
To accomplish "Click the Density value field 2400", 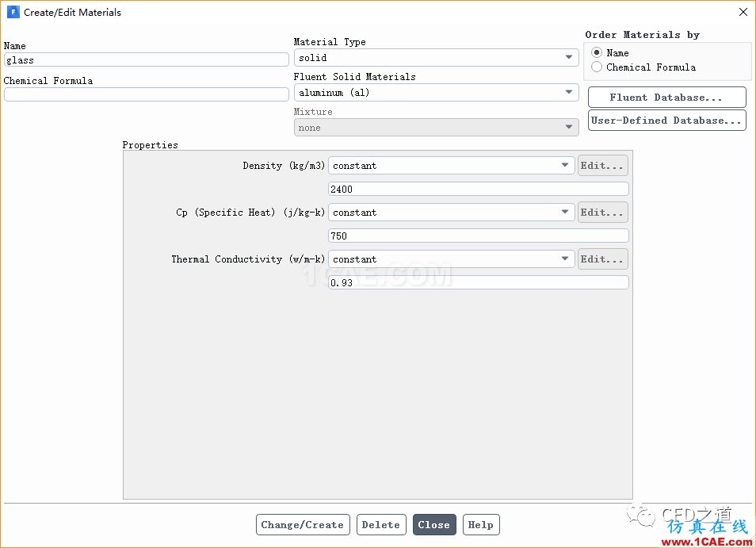I will pos(479,189).
